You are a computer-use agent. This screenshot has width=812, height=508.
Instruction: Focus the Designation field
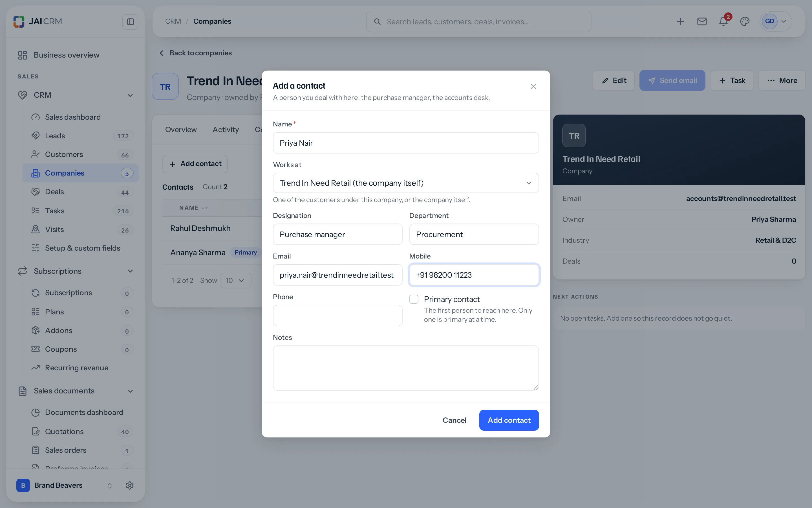(x=337, y=234)
